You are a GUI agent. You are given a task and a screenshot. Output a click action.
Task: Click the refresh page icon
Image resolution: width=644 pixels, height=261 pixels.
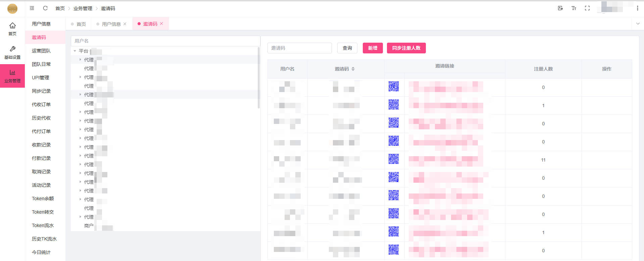click(x=45, y=8)
